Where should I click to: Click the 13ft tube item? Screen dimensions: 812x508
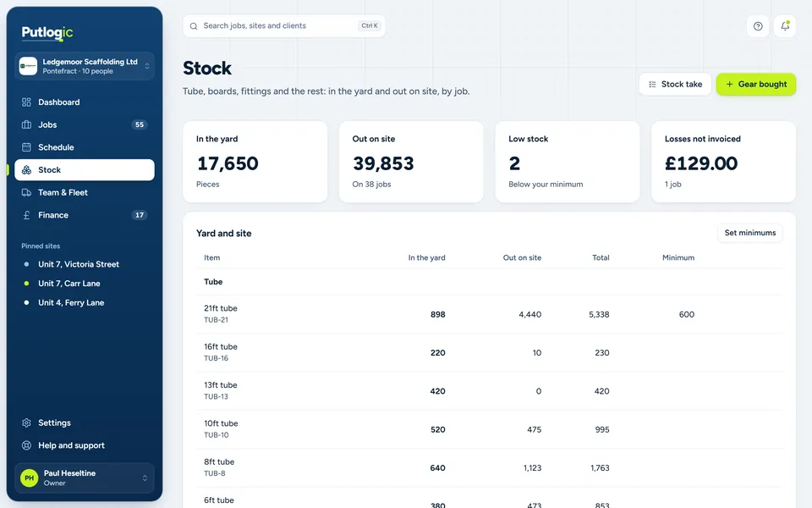coord(221,385)
